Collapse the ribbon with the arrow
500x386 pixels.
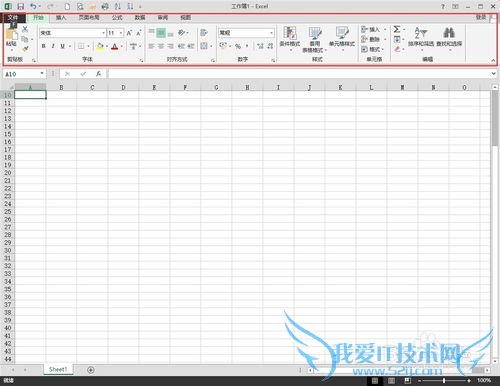[x=493, y=60]
